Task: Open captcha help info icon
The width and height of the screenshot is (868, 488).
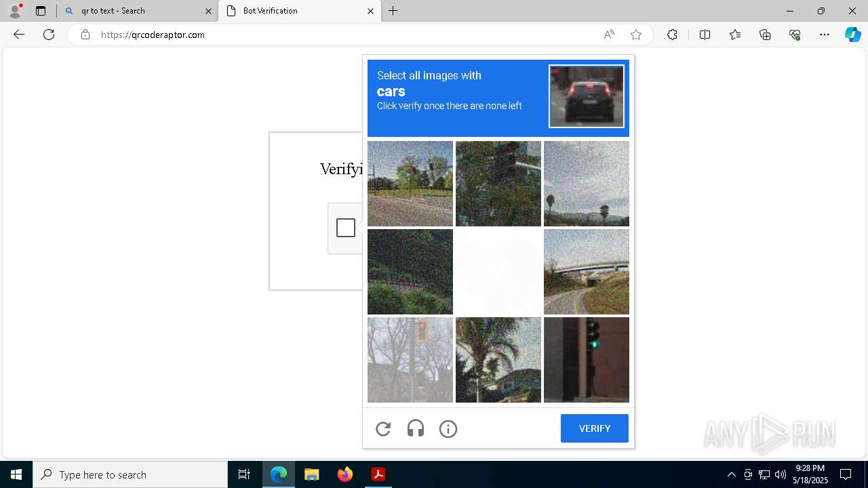Action: pyautogui.click(x=448, y=428)
